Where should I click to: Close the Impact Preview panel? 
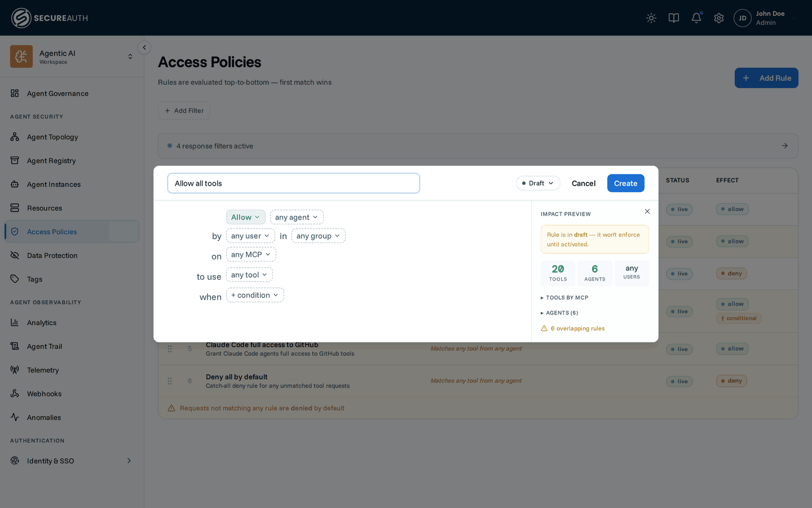click(647, 212)
